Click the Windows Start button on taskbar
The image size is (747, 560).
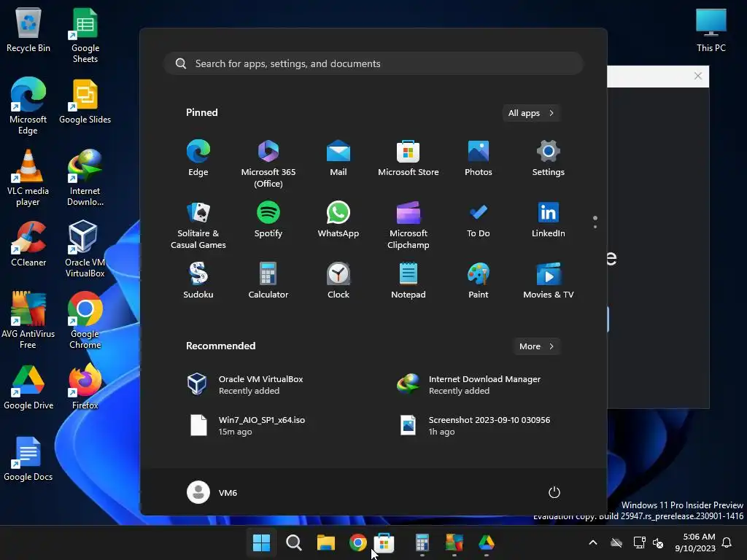261,542
